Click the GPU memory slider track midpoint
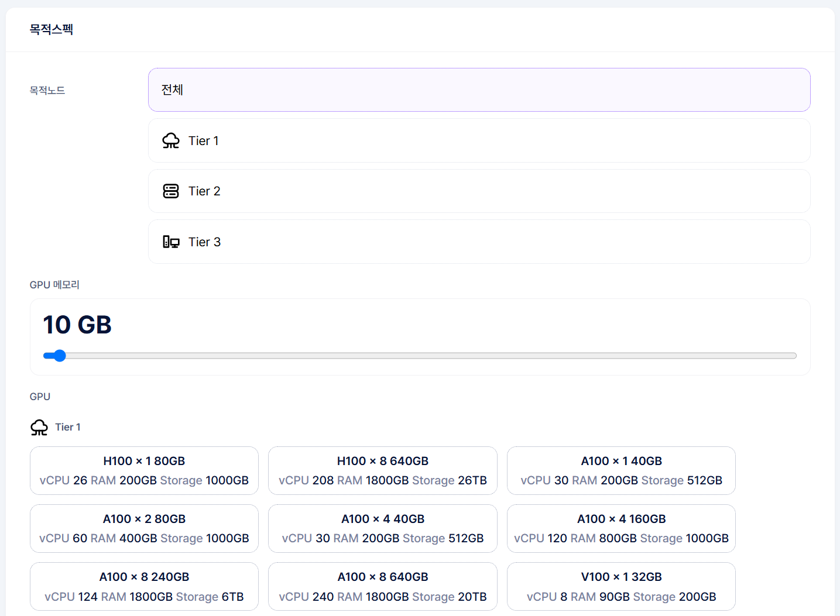This screenshot has width=840, height=616. pyautogui.click(x=420, y=356)
